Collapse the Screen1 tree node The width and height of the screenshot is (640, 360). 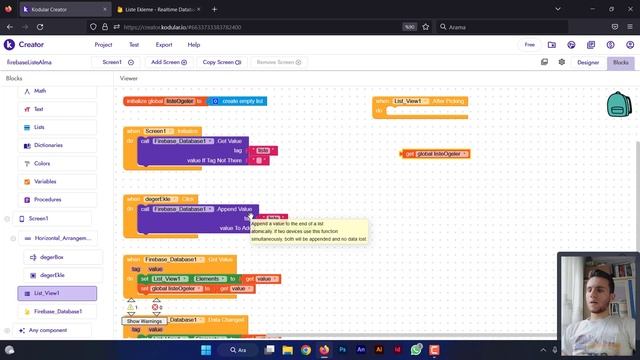tap(7, 219)
